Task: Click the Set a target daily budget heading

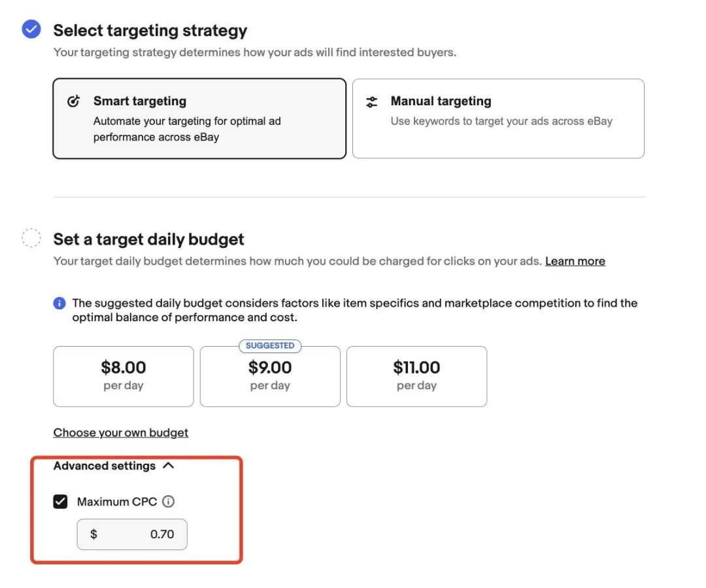Action: point(148,239)
